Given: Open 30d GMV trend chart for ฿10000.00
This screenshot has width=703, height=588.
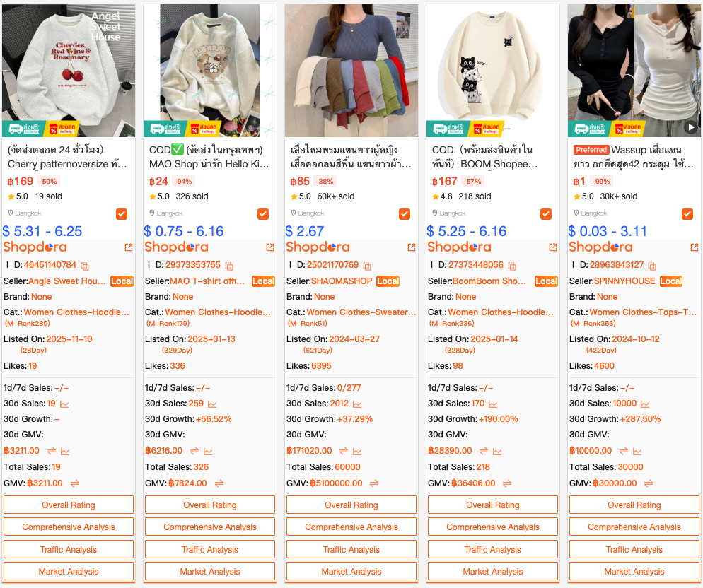Looking at the screenshot, I should point(637,452).
